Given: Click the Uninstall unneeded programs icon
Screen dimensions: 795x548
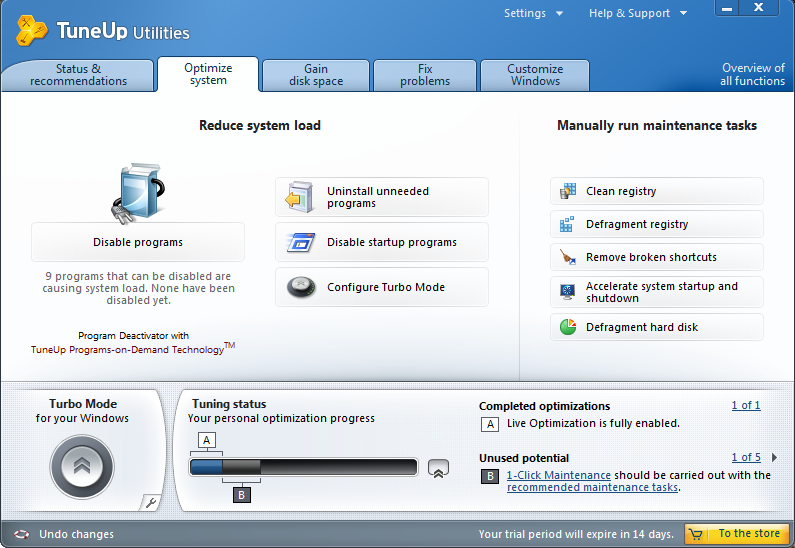Looking at the screenshot, I should click(299, 197).
